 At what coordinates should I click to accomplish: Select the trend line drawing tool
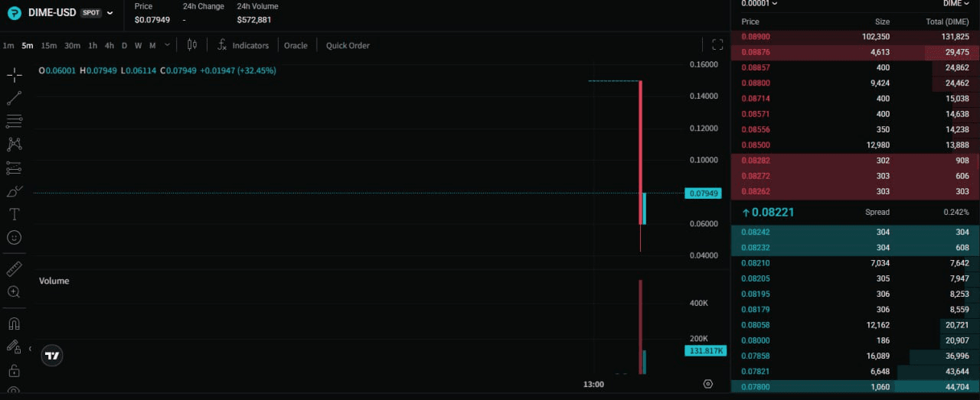14,98
